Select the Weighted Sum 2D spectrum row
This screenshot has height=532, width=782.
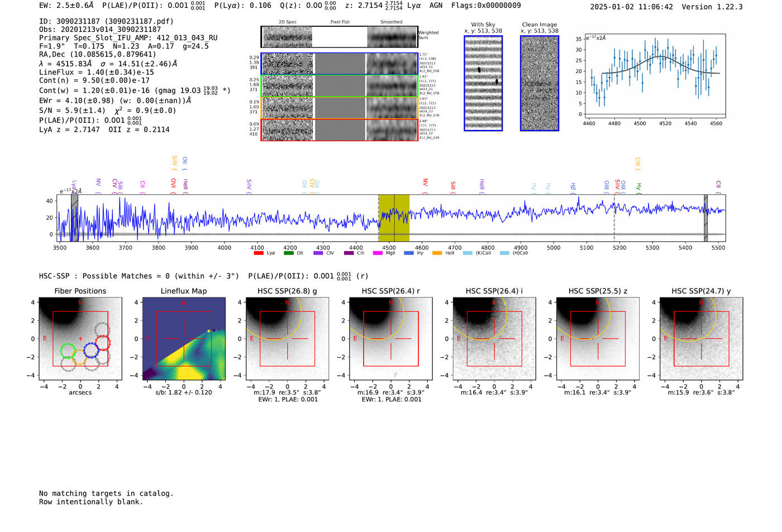(339, 37)
